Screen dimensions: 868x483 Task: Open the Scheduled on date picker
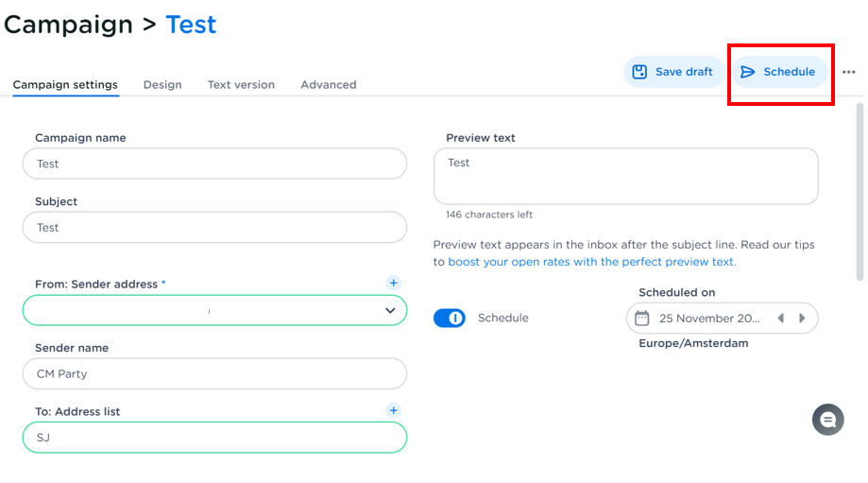pyautogui.click(x=708, y=319)
